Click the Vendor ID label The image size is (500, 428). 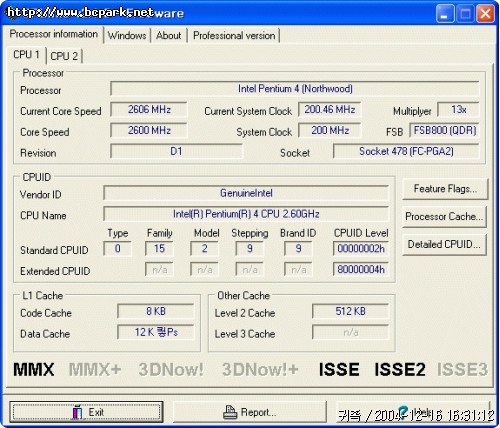click(x=41, y=195)
